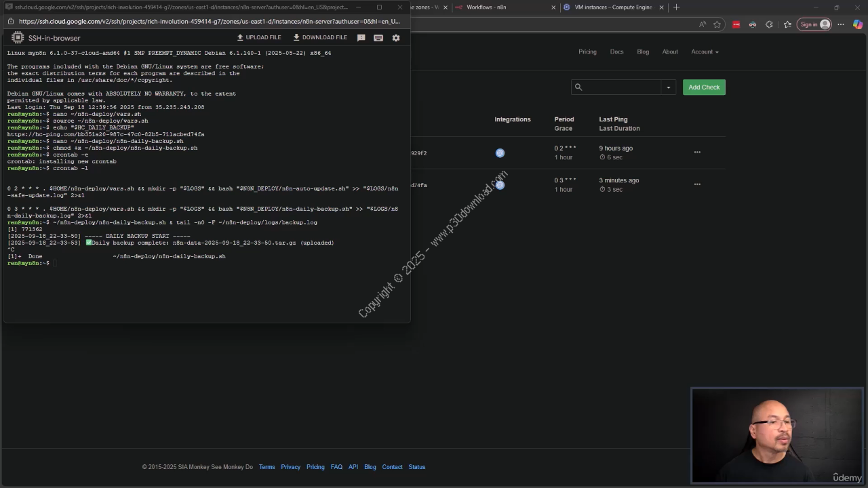This screenshot has height=488, width=868.
Task: Click the DOWNLOAD FILE button
Action: pyautogui.click(x=319, y=38)
